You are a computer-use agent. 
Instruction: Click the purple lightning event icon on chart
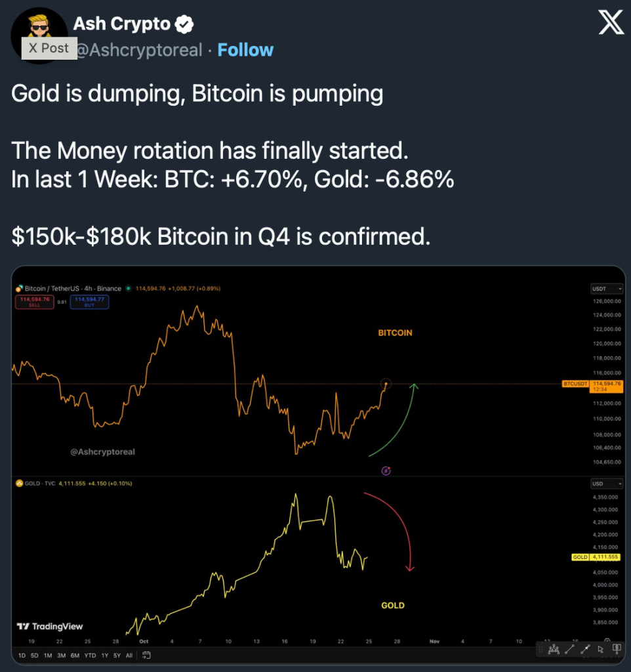click(386, 470)
